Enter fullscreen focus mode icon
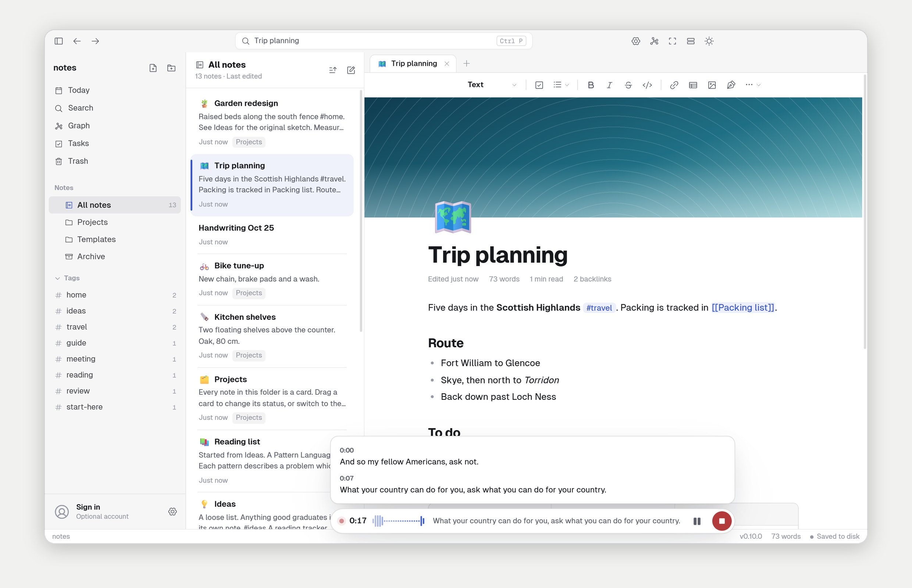The image size is (912, 588). click(672, 41)
